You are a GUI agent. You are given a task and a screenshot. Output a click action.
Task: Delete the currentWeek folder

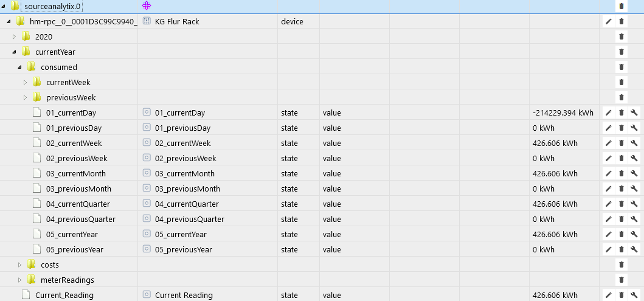pos(621,82)
